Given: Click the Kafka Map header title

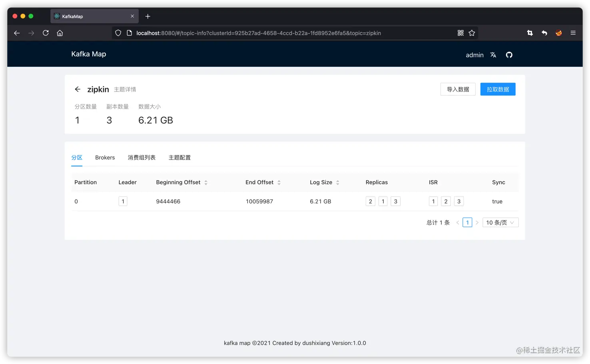Looking at the screenshot, I should 89,54.
